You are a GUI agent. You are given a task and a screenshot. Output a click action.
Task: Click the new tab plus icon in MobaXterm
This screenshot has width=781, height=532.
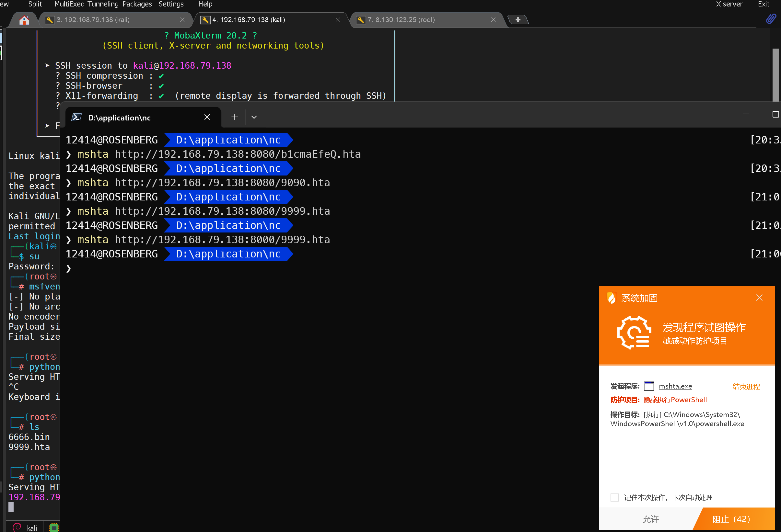click(518, 20)
